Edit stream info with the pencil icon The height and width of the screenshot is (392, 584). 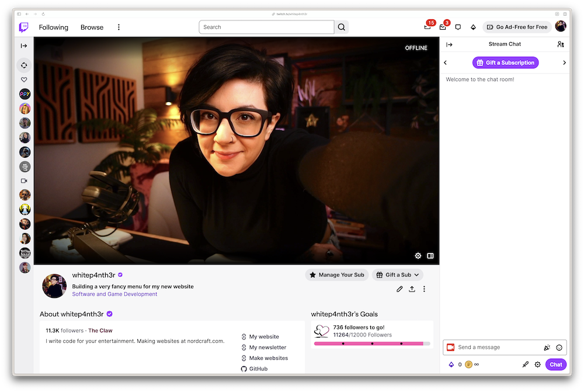coord(400,289)
